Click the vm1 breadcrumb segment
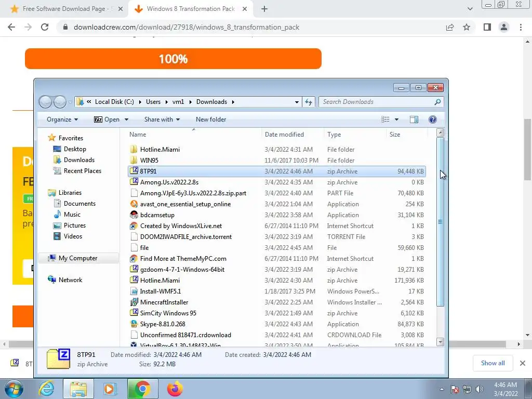This screenshot has height=399, width=532. tap(178, 102)
